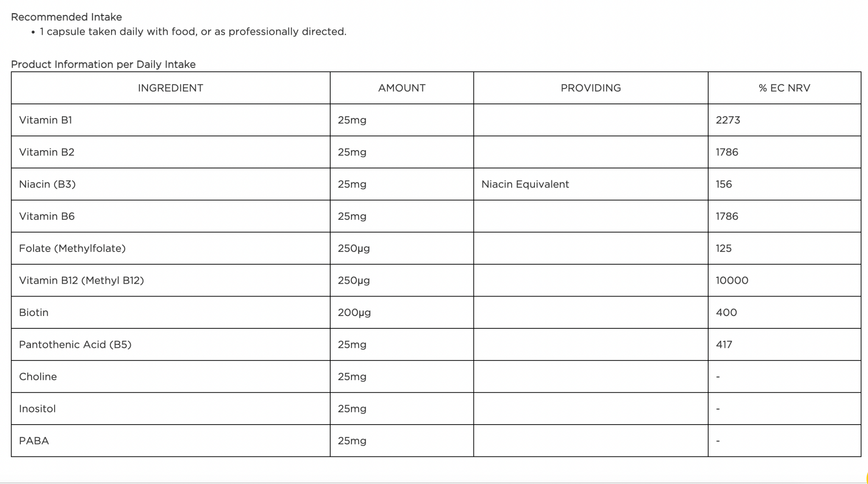Select the Vitamin B6 ingredient cell
The width and height of the screenshot is (868, 484).
click(47, 216)
